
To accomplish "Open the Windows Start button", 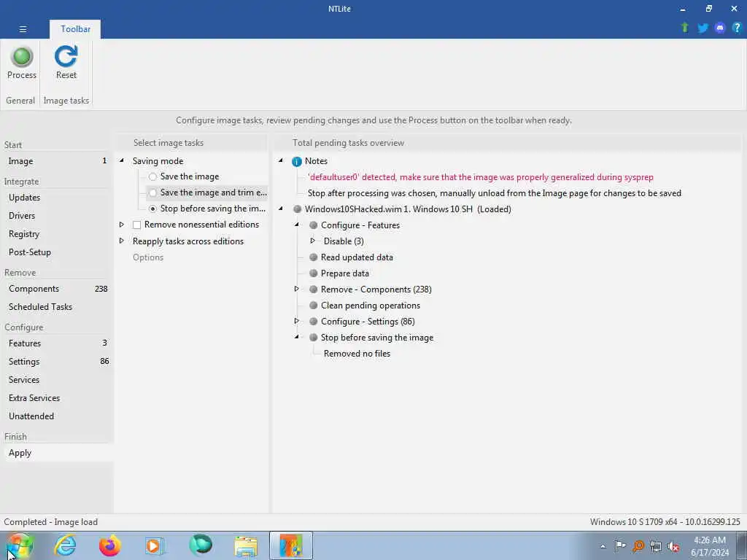I will pos(20,545).
